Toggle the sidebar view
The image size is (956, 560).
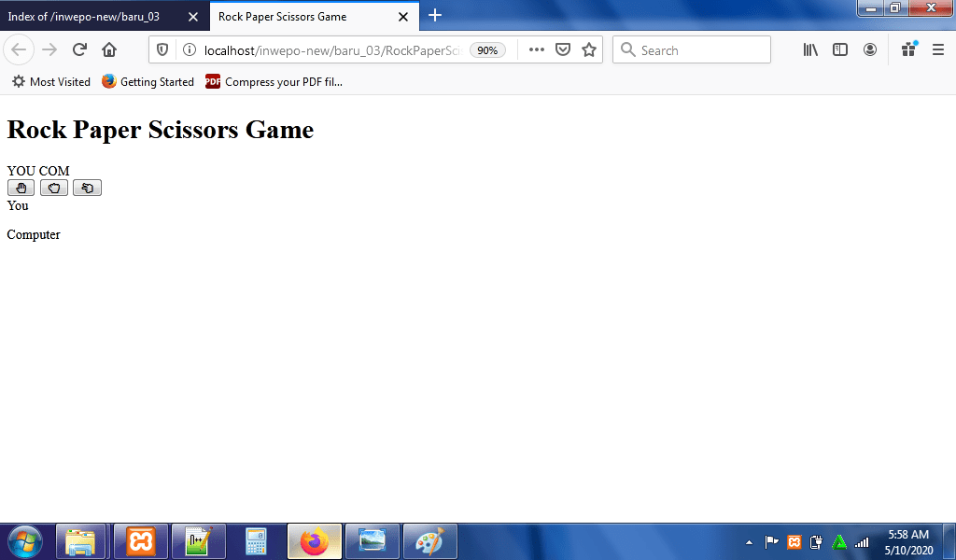click(x=840, y=50)
